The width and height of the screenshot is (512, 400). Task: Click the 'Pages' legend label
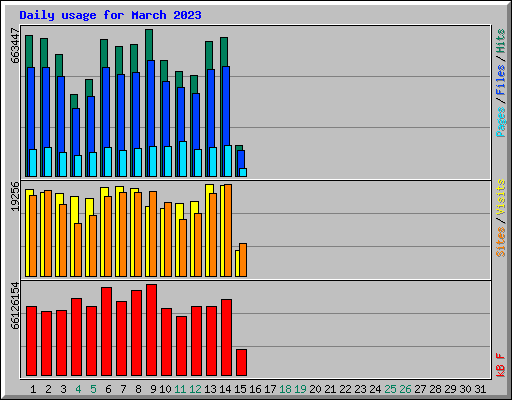(x=500, y=122)
